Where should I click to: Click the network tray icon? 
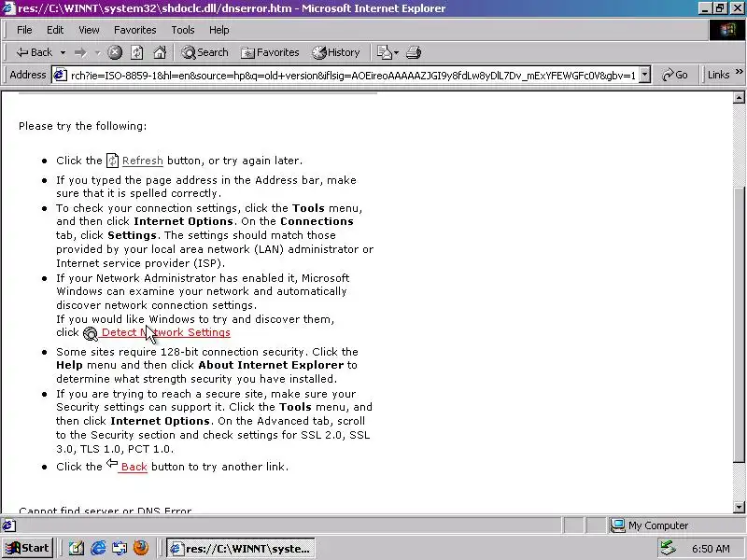[x=669, y=549]
